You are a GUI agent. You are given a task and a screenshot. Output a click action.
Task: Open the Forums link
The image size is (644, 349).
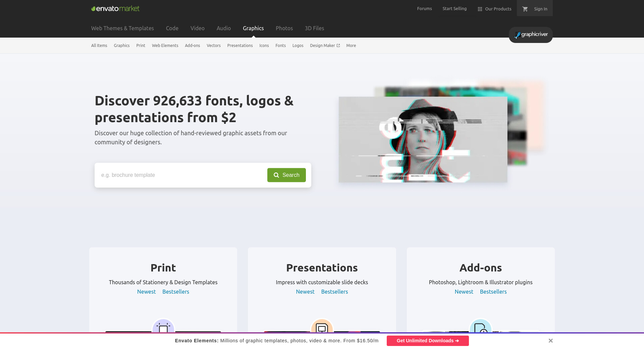tap(424, 8)
